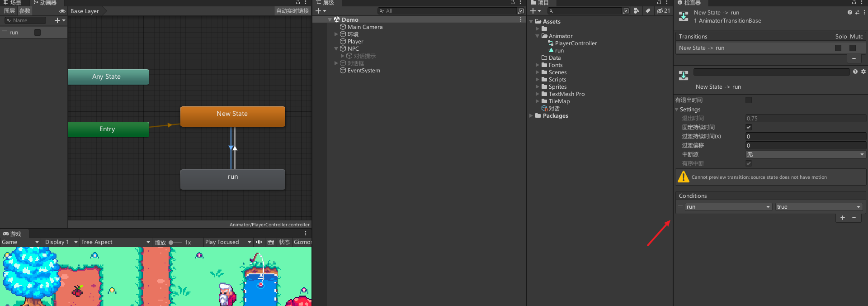Open the 中断源 interruption source dropdown

806,154
